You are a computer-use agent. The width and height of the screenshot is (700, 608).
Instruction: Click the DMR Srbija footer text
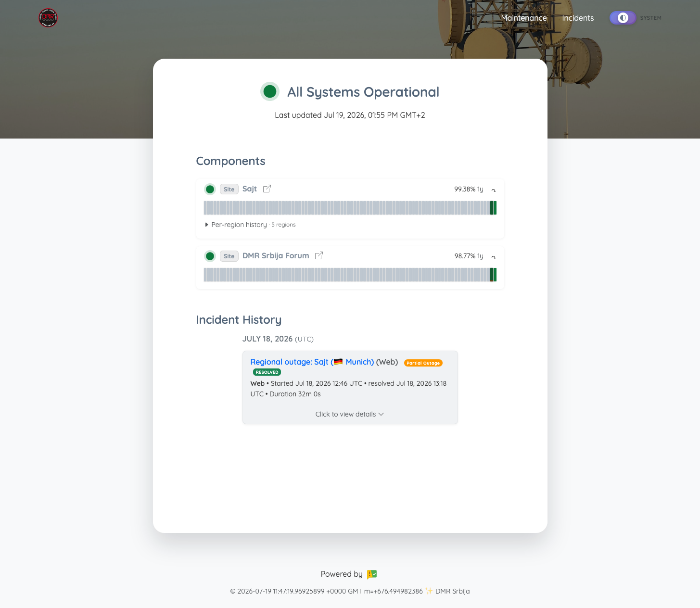coord(453,591)
